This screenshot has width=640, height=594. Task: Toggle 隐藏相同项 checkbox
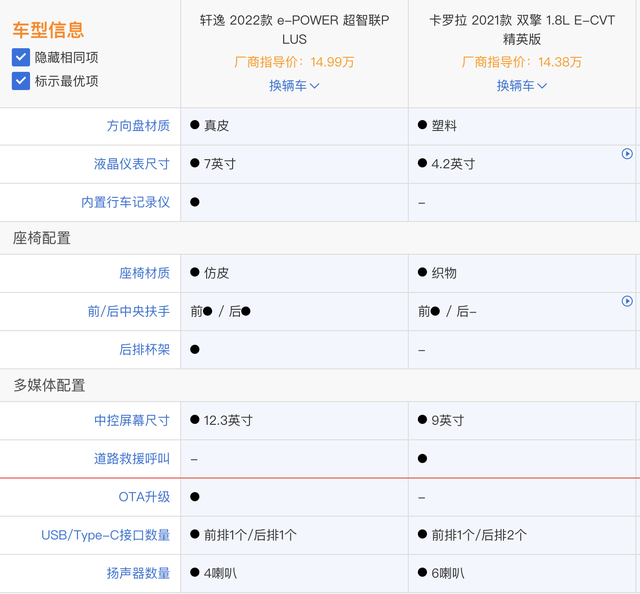pyautogui.click(x=21, y=57)
